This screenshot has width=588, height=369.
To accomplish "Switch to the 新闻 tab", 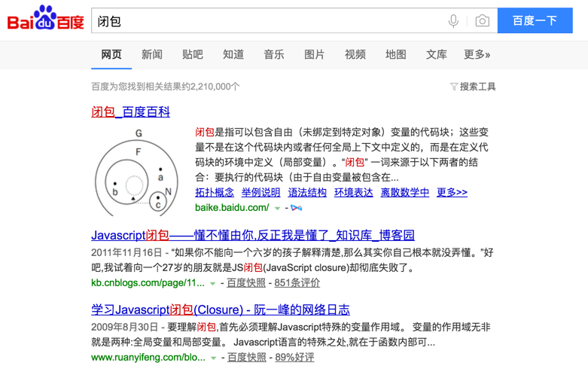I will tap(152, 55).
